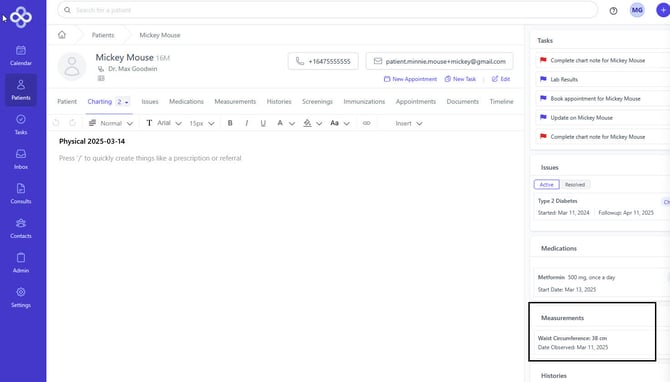Toggle italic formatting
Image resolution: width=670 pixels, height=382 pixels.
(x=247, y=123)
